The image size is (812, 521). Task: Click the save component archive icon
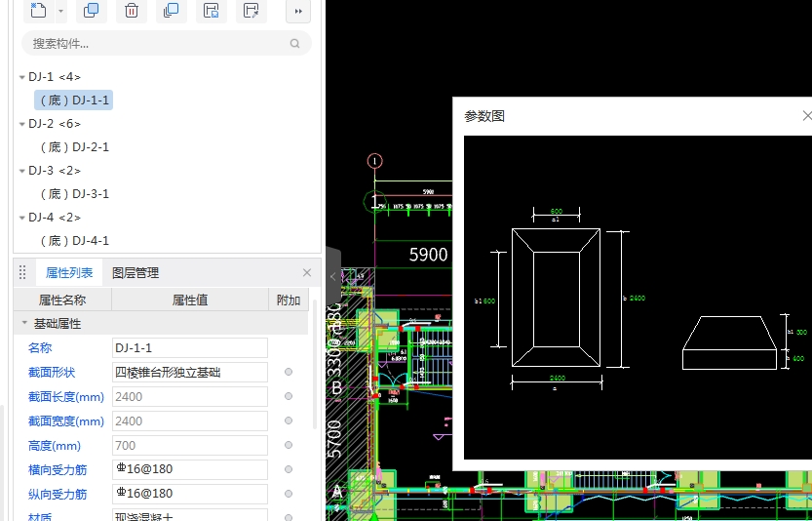click(212, 11)
